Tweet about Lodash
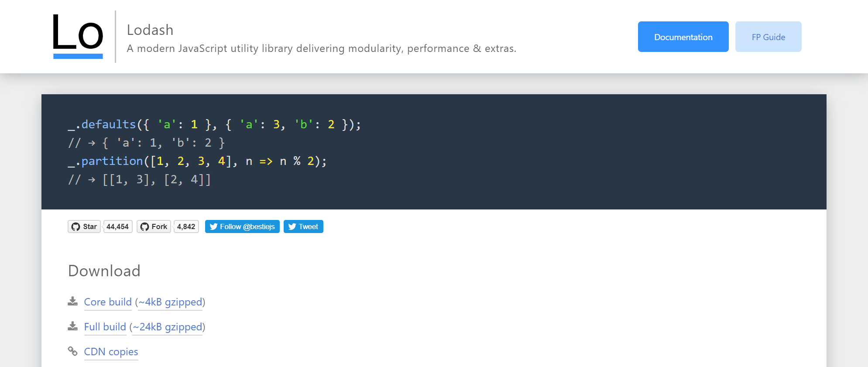The width and height of the screenshot is (868, 367). pyautogui.click(x=303, y=226)
